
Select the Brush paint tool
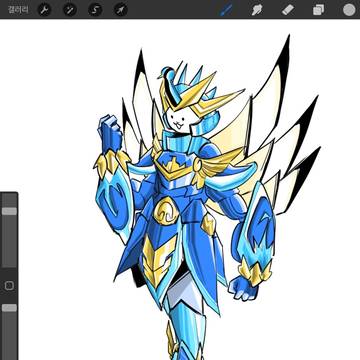point(226,10)
